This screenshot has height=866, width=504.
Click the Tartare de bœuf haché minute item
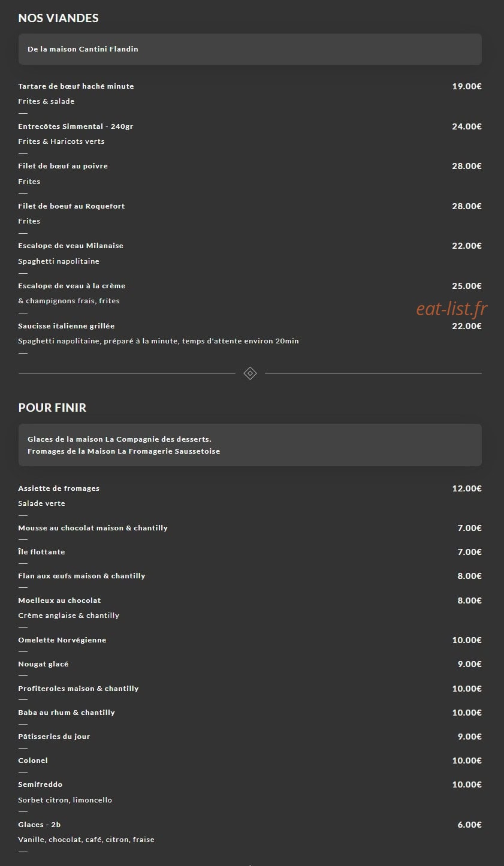(76, 86)
